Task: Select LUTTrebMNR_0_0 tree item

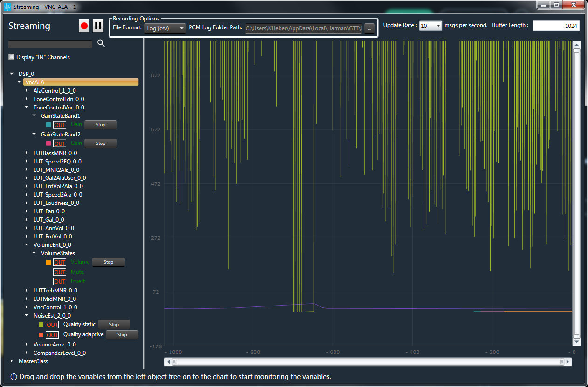Action: tap(55, 291)
